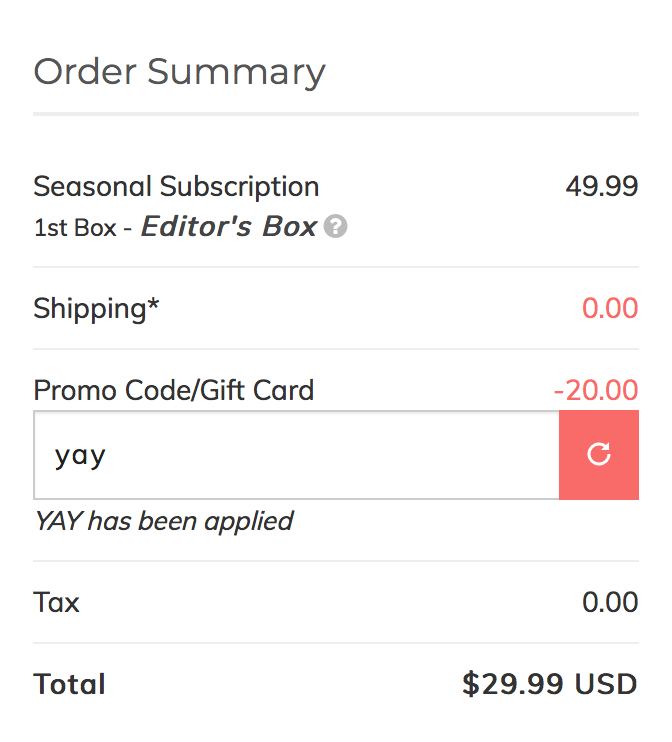Click the Shipping* label
The height and width of the screenshot is (742, 672).
tap(96, 309)
